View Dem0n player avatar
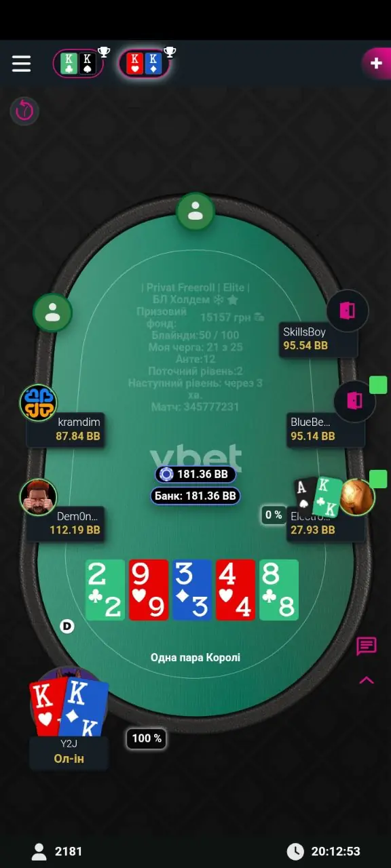391x868 pixels. pyautogui.click(x=38, y=497)
